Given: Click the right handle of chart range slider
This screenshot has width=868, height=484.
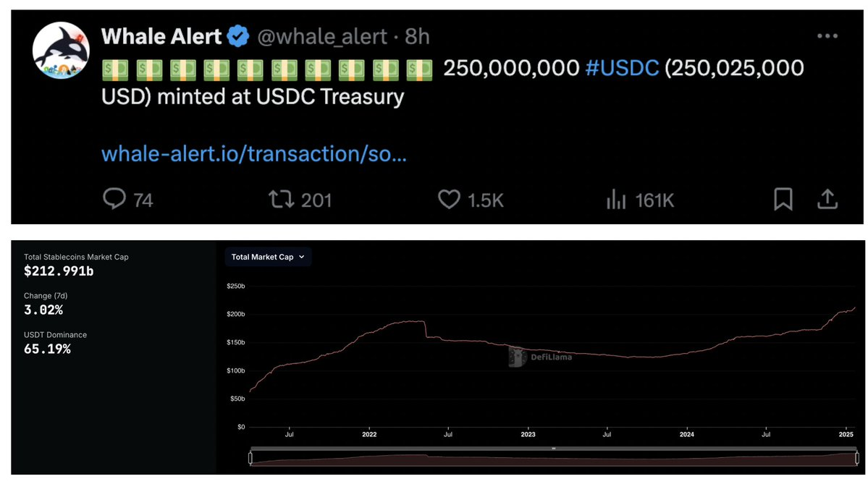Looking at the screenshot, I should (857, 458).
